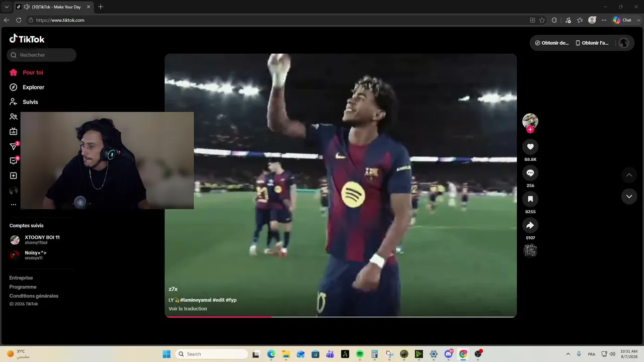Open the #edit hashtag
The height and width of the screenshot is (362, 644).
(x=218, y=300)
